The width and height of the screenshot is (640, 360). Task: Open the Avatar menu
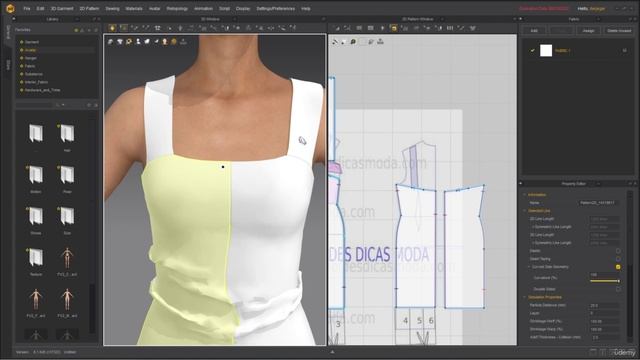point(154,8)
